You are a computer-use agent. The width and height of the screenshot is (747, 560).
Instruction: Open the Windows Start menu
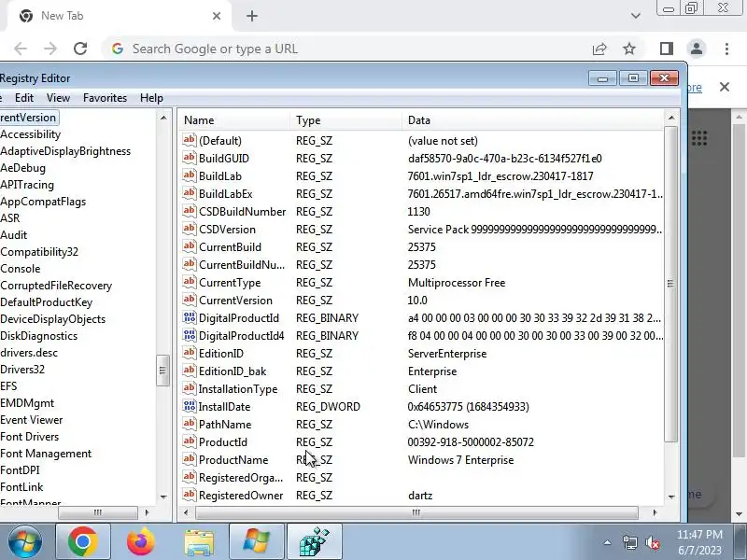[x=25, y=542]
